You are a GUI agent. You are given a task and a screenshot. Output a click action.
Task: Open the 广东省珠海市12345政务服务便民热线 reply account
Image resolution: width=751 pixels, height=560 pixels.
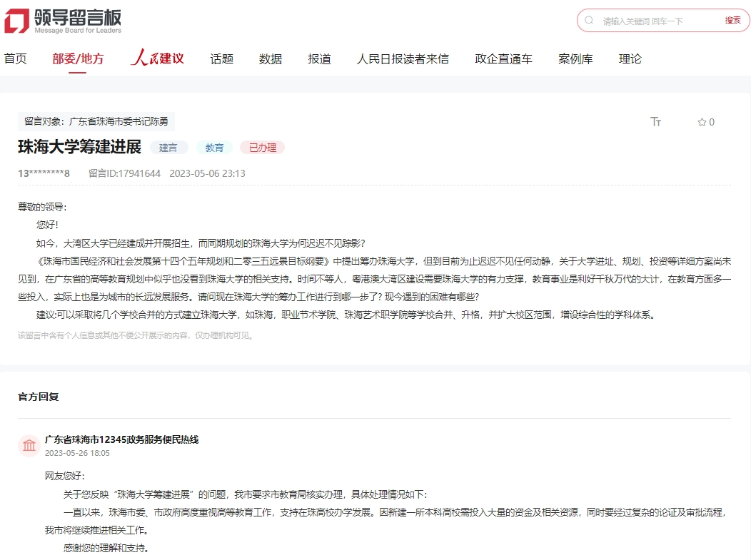click(122, 440)
